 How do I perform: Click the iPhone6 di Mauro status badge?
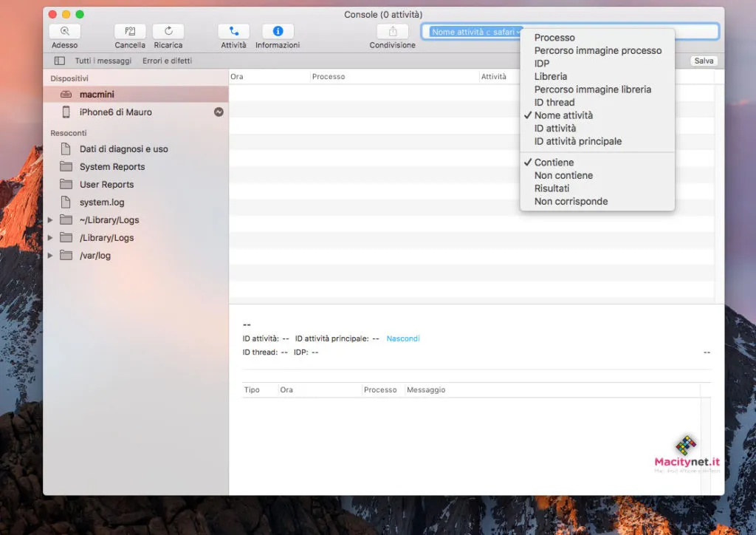click(219, 112)
